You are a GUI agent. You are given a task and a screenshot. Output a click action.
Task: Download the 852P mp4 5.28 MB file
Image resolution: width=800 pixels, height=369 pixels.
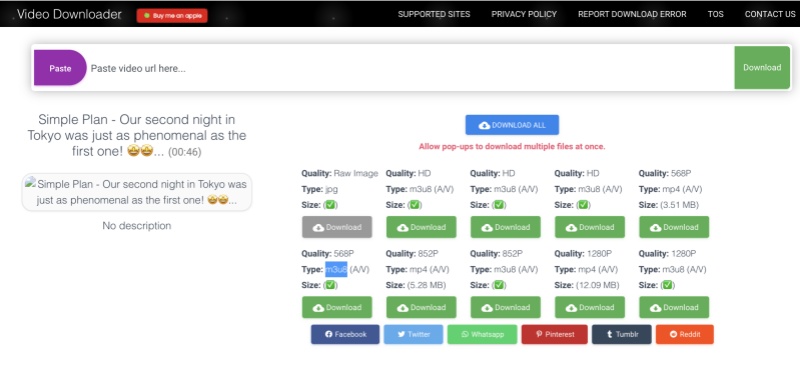[x=421, y=307]
